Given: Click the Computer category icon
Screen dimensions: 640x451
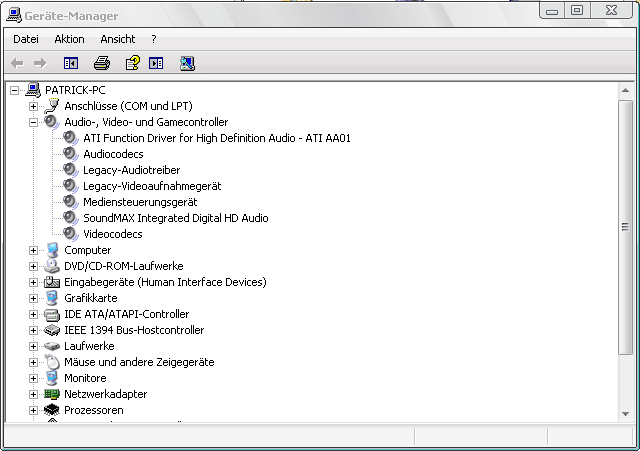Looking at the screenshot, I should [52, 250].
